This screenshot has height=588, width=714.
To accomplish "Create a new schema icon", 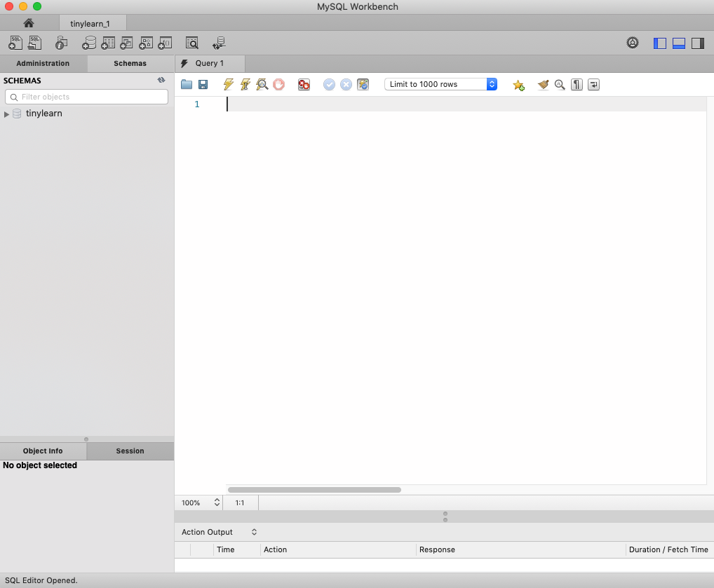I will [x=89, y=43].
